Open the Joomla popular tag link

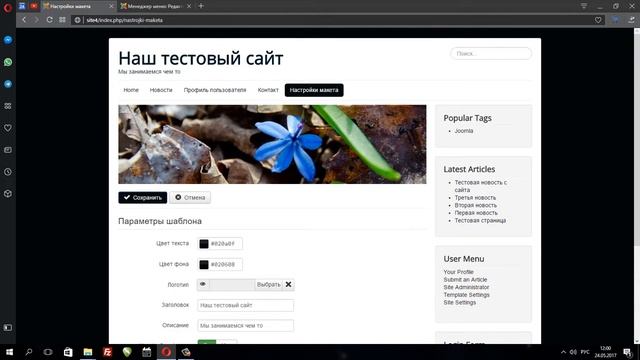(x=464, y=131)
